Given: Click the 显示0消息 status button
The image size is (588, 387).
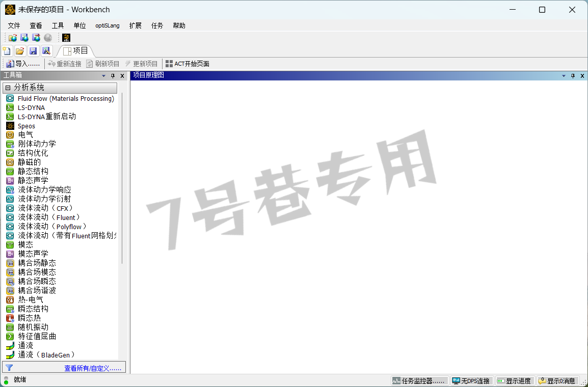Looking at the screenshot, I should [557, 381].
